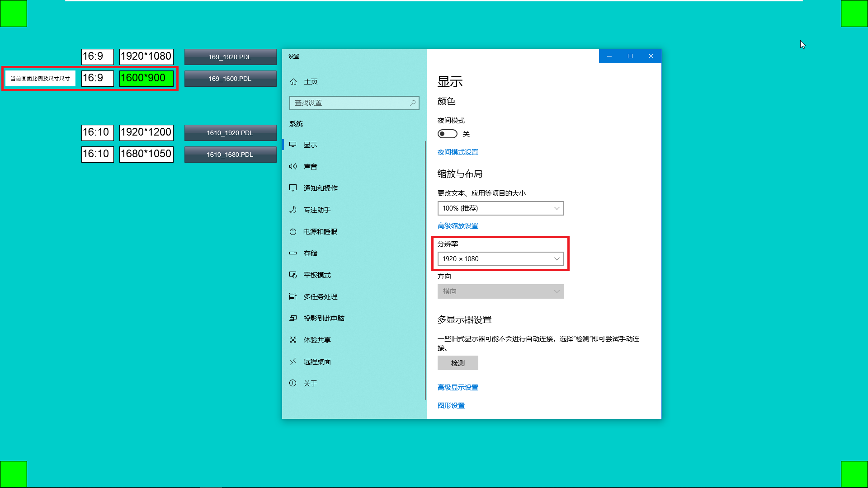
Task: Open Notifications and actions icon
Action: tap(293, 188)
